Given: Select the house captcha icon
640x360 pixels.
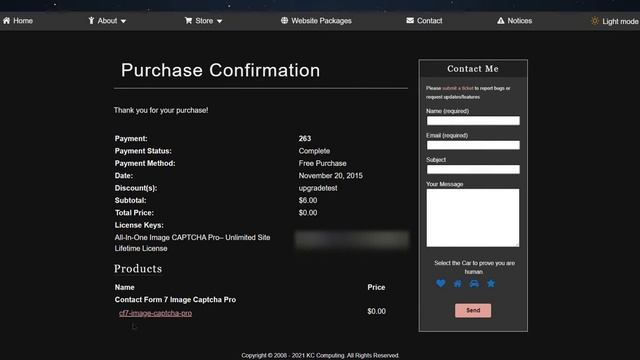Looking at the screenshot, I should pyautogui.click(x=457, y=283).
